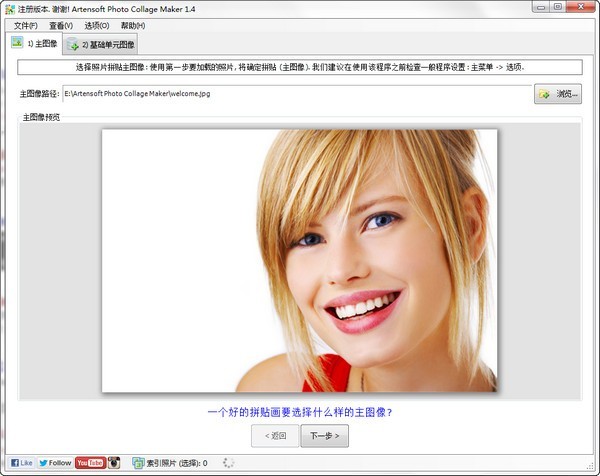The image size is (600, 476).
Task: Open the 选项(O) menu
Action: (x=97, y=26)
